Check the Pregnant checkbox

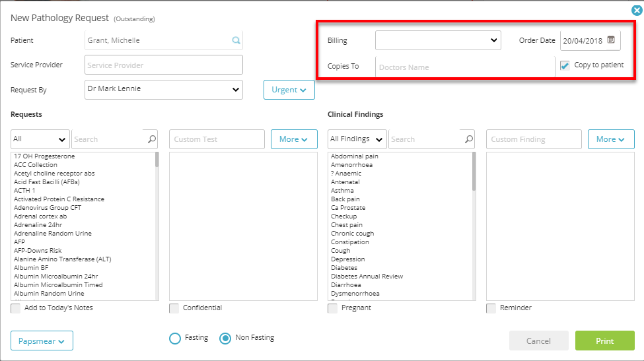pos(333,308)
